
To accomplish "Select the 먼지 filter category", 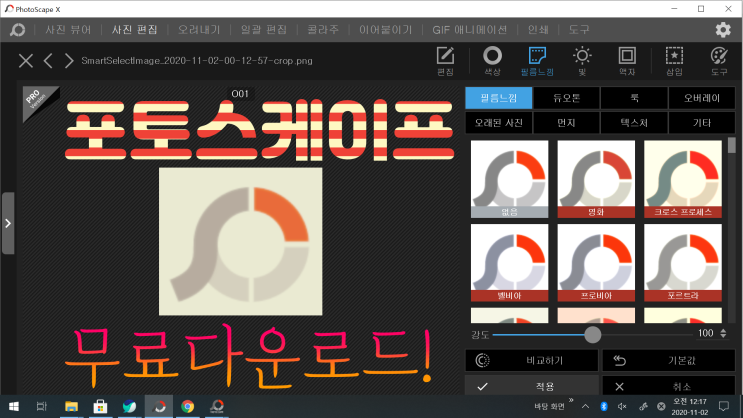I will (x=567, y=123).
